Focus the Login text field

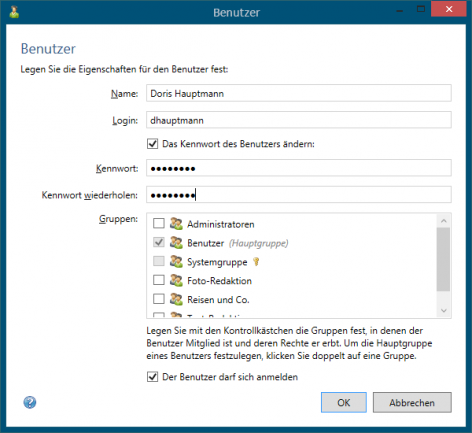click(x=299, y=120)
